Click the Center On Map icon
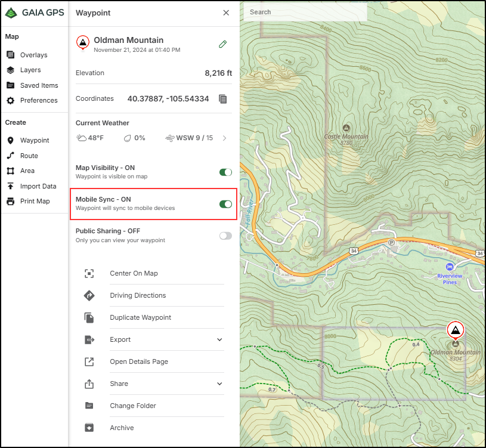 [x=89, y=274]
